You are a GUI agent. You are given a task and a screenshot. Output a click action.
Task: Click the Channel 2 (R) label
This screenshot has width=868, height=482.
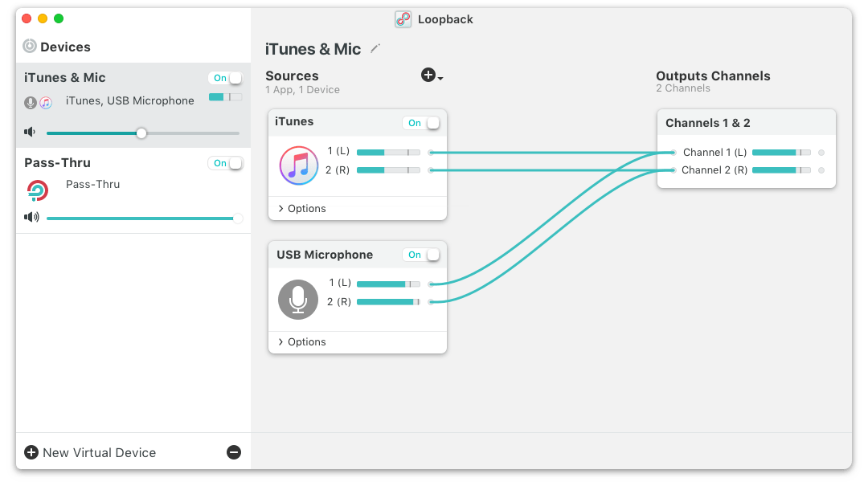pos(714,170)
